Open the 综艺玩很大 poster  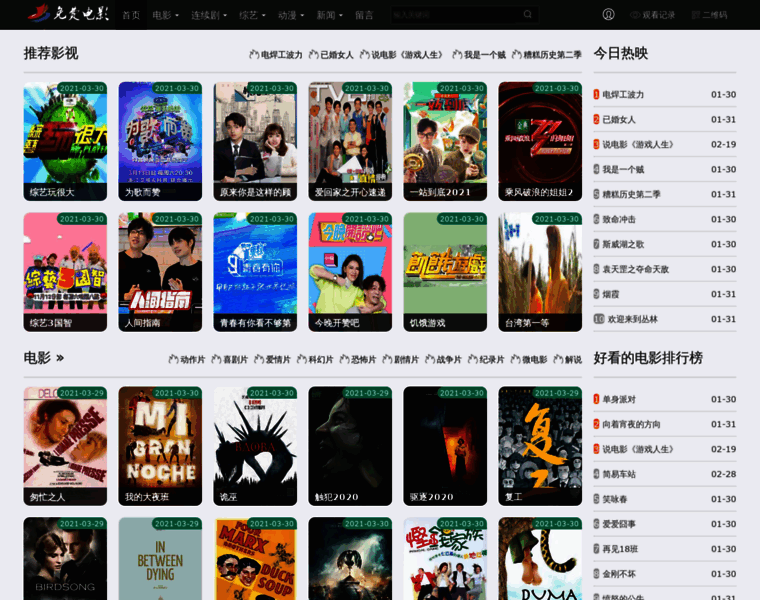click(65, 141)
